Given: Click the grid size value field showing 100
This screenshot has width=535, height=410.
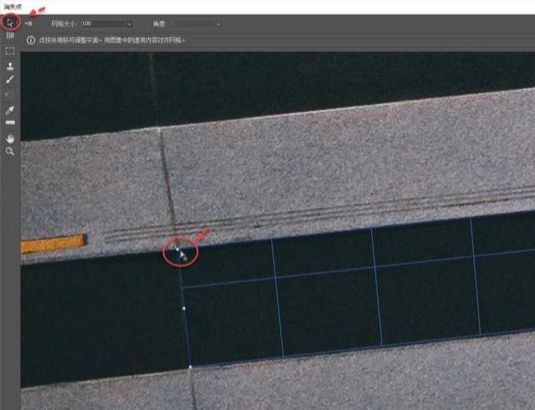Looking at the screenshot, I should tap(103, 24).
